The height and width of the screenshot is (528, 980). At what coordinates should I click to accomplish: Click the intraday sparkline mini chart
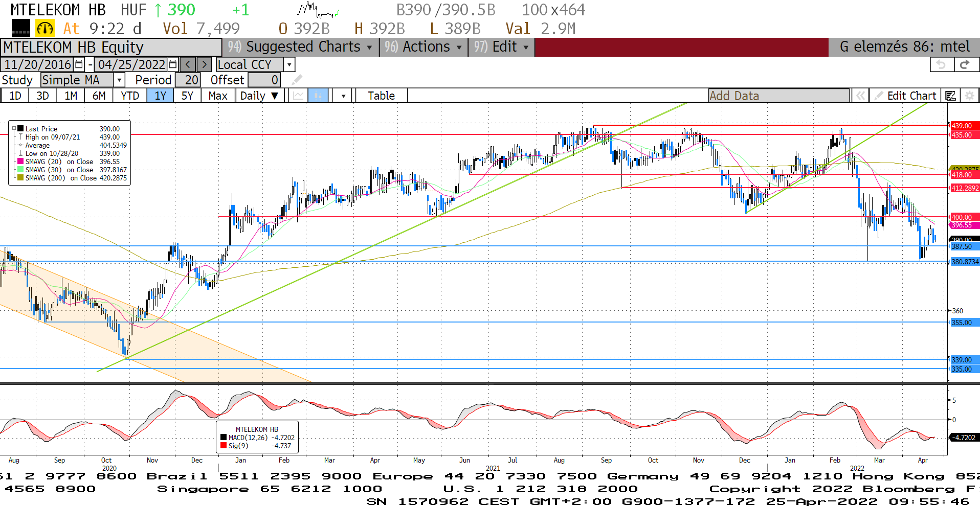(x=318, y=10)
